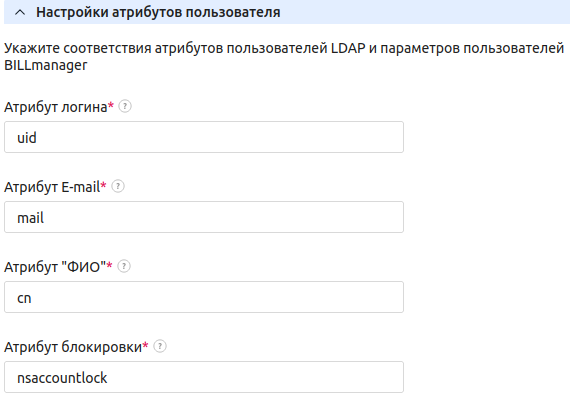The height and width of the screenshot is (401, 570).
Task: Collapse the section using the chevron arrow
Action: pyautogui.click(x=20, y=12)
